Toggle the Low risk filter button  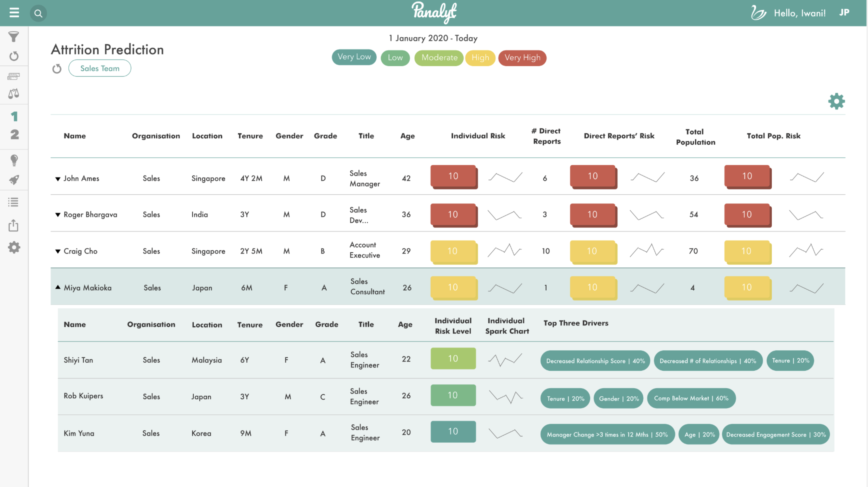click(395, 57)
